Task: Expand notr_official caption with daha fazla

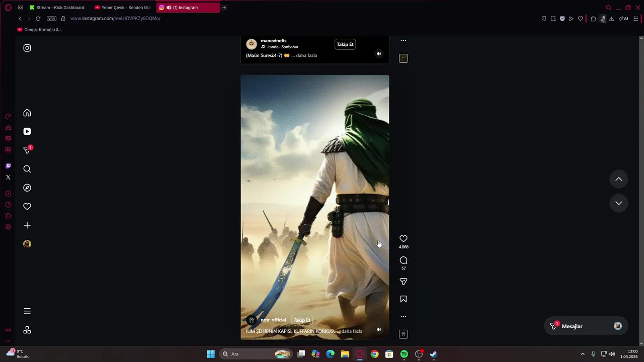Action: [352, 332]
